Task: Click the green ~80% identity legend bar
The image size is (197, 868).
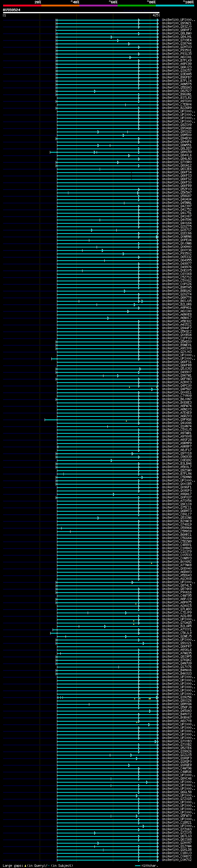Action: click(x=137, y=6)
